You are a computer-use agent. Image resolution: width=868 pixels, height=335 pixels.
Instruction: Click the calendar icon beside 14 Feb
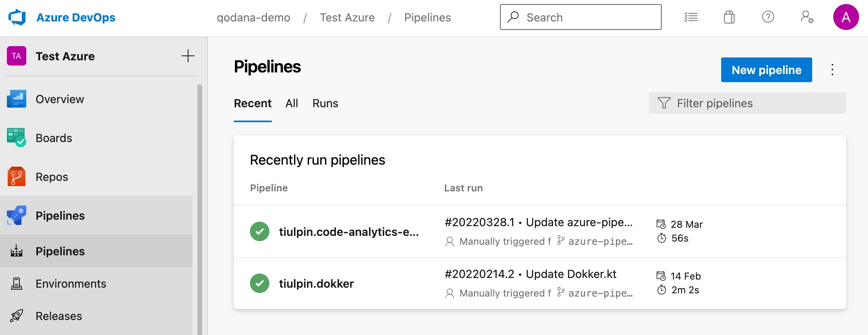click(x=661, y=276)
